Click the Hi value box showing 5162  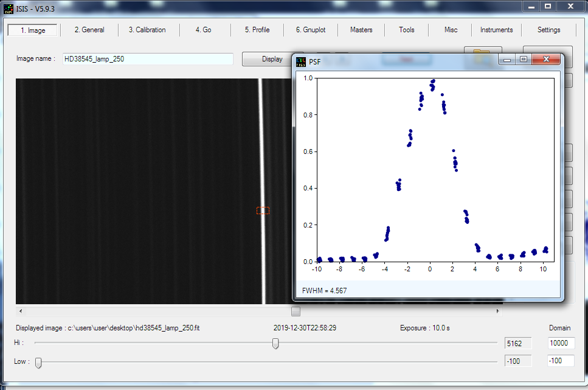click(x=518, y=343)
